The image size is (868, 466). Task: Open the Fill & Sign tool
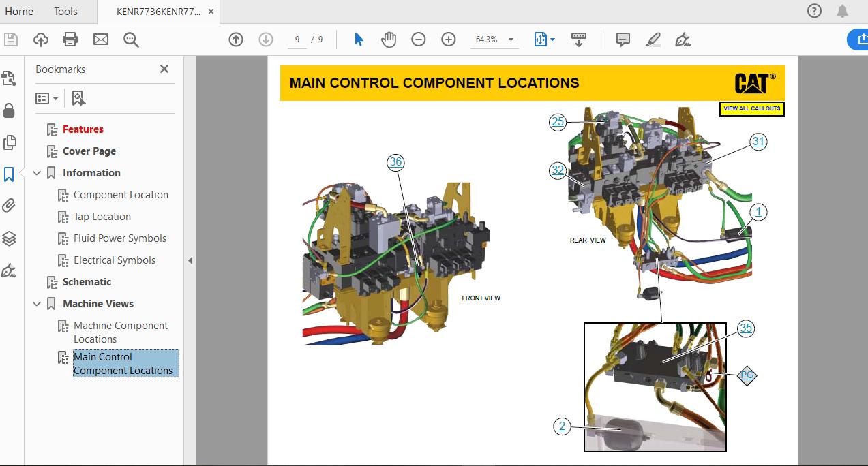click(684, 39)
